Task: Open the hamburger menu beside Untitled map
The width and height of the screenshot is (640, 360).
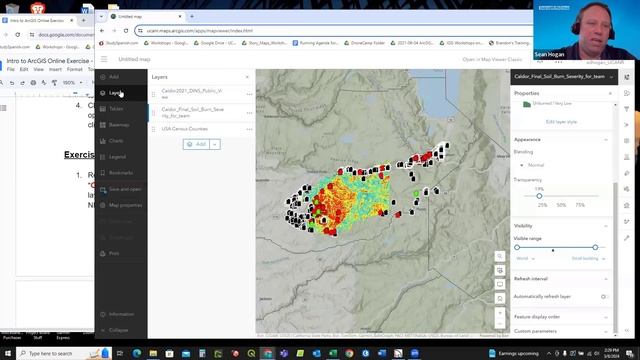Action: 104,59
